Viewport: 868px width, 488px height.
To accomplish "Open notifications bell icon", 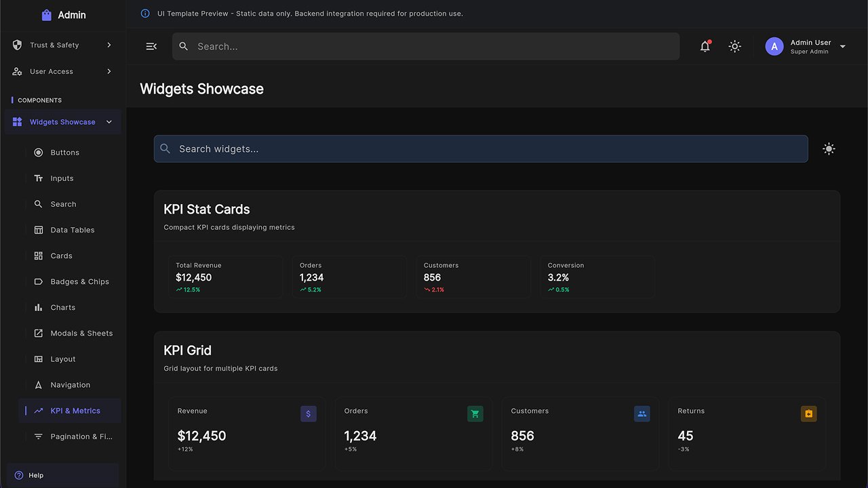I will [705, 46].
